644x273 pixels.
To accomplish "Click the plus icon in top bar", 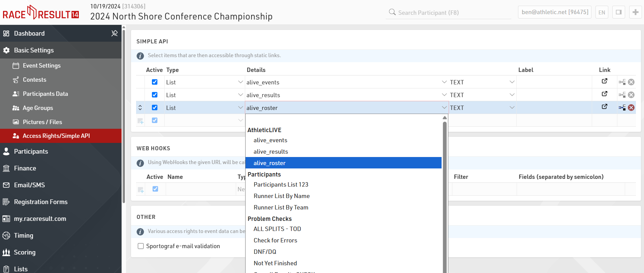I will [635, 12].
